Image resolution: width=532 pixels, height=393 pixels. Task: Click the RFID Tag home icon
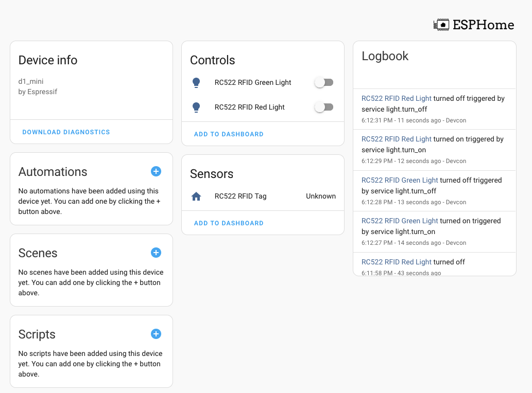click(196, 196)
